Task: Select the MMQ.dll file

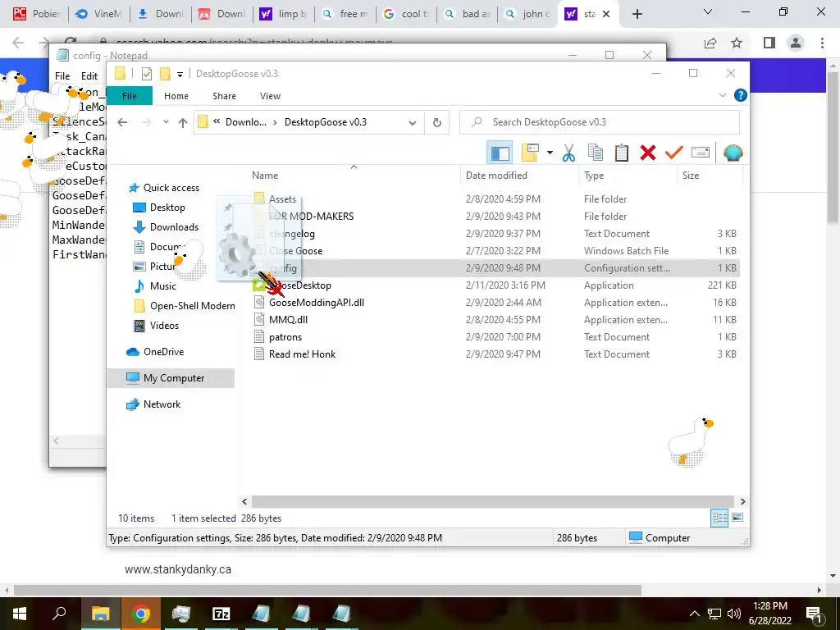Action: 288,320
